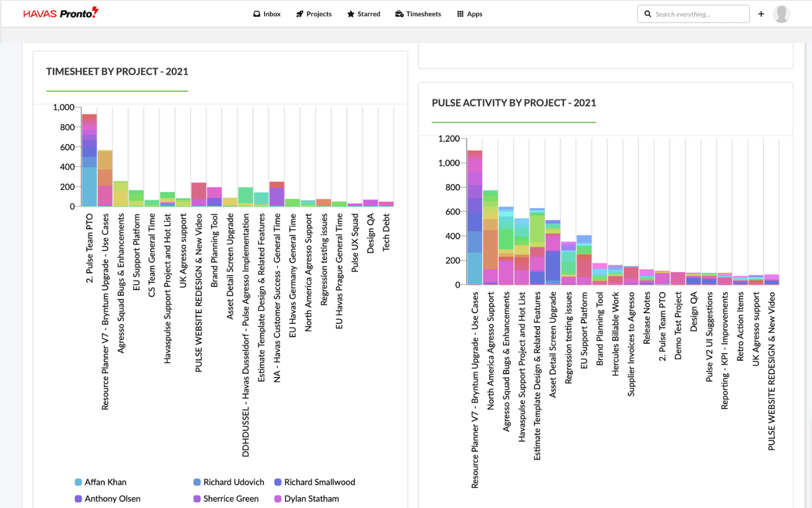812x508 pixels.
Task: Click the Demo Test Project axis label
Action: pyautogui.click(x=678, y=326)
